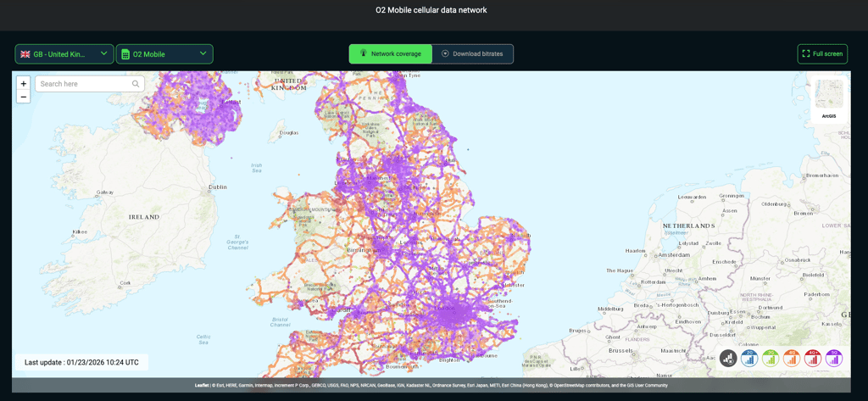
Task: Open the GB - United Kingdom country dropdown
Action: pos(64,54)
